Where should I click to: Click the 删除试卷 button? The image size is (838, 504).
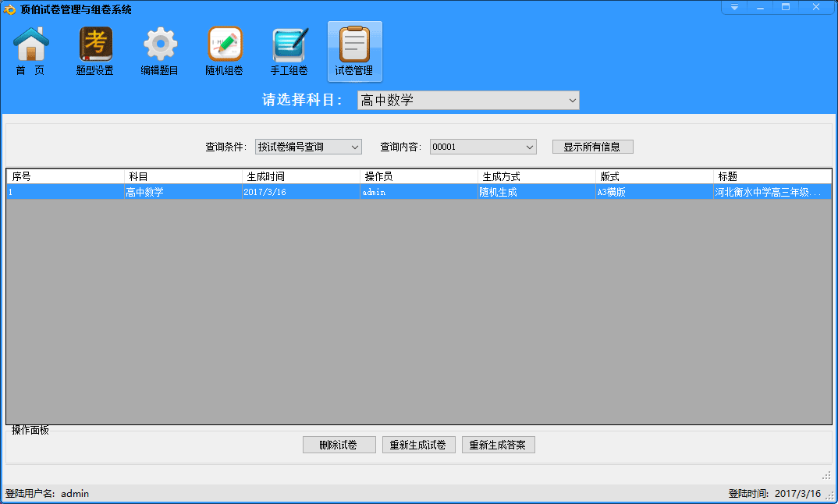coord(339,445)
